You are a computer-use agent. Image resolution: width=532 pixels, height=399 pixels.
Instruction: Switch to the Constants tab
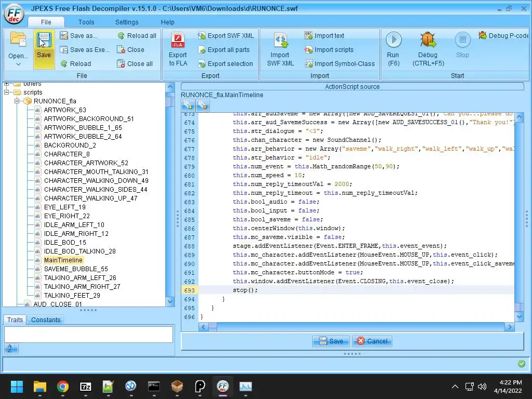pyautogui.click(x=46, y=320)
